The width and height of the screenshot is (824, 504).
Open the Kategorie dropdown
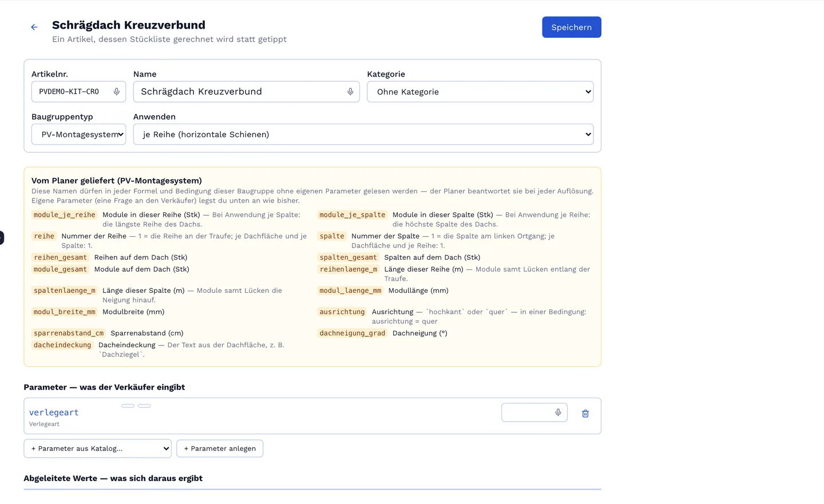[480, 92]
